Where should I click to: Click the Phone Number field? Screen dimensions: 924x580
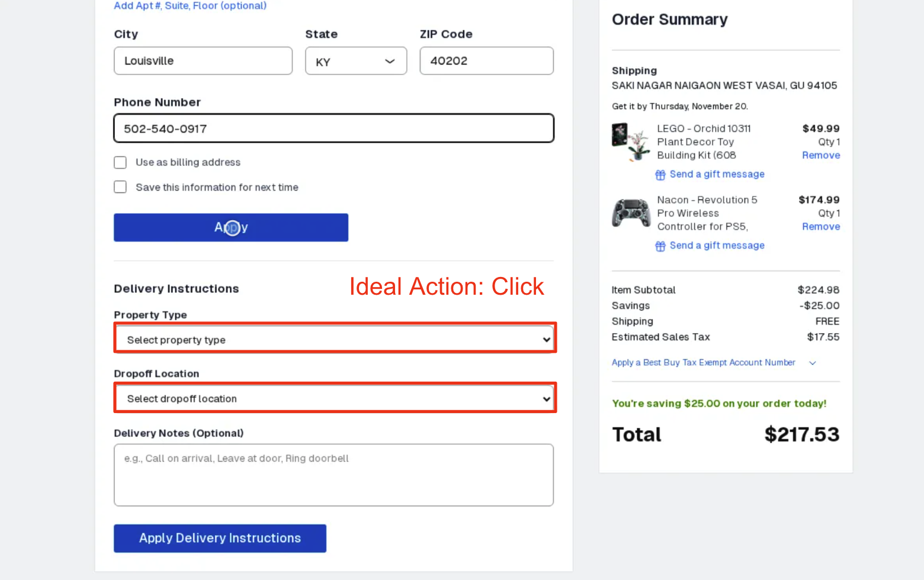point(333,128)
